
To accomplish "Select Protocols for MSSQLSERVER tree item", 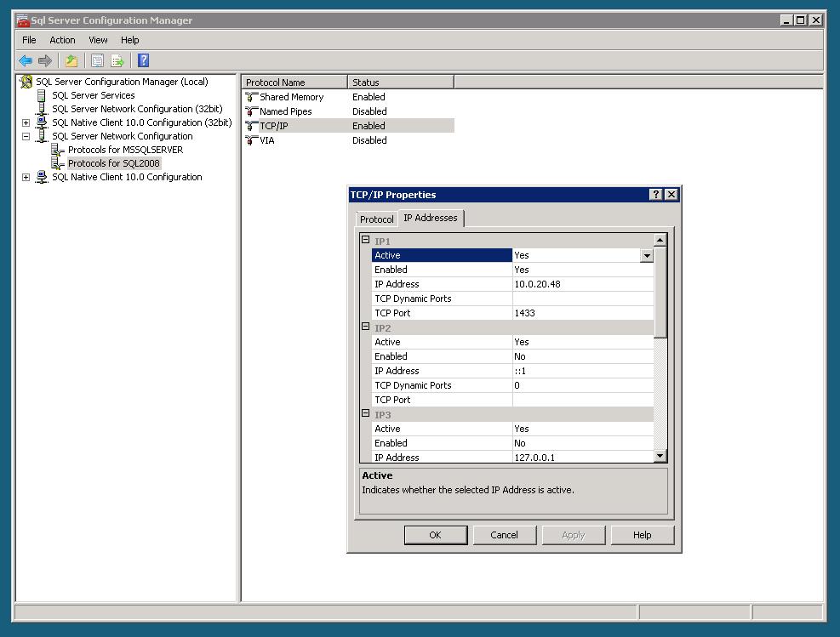I will coord(125,150).
